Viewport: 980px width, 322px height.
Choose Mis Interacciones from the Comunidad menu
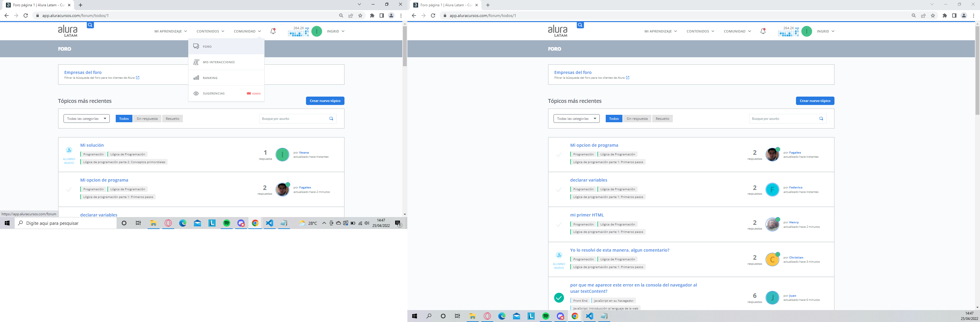click(226, 62)
